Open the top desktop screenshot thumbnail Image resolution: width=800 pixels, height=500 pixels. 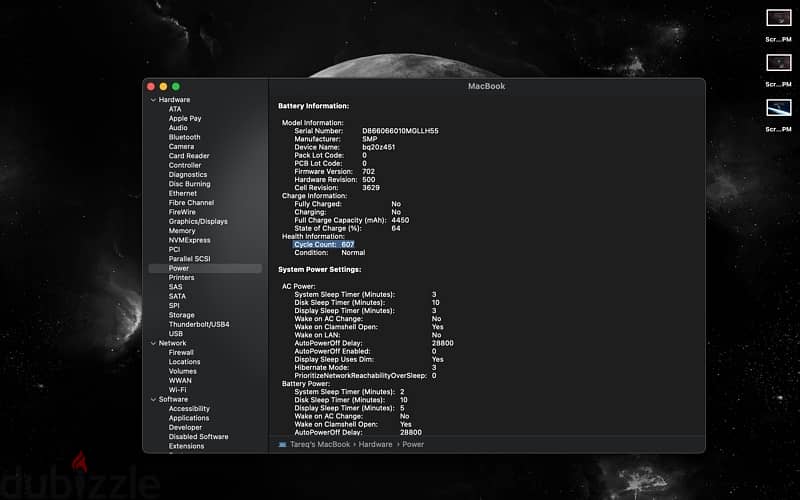779,18
